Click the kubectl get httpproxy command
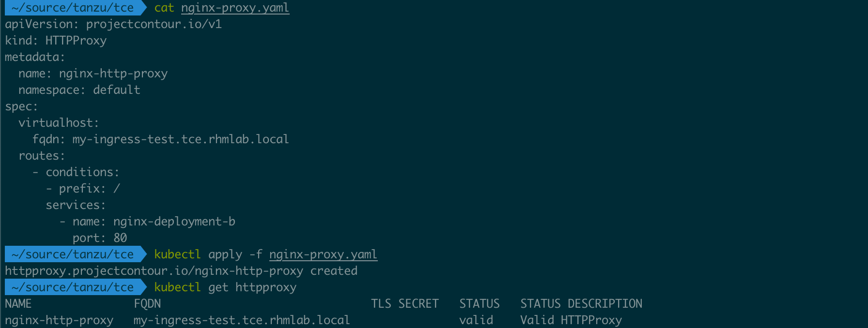The image size is (868, 328). [225, 287]
